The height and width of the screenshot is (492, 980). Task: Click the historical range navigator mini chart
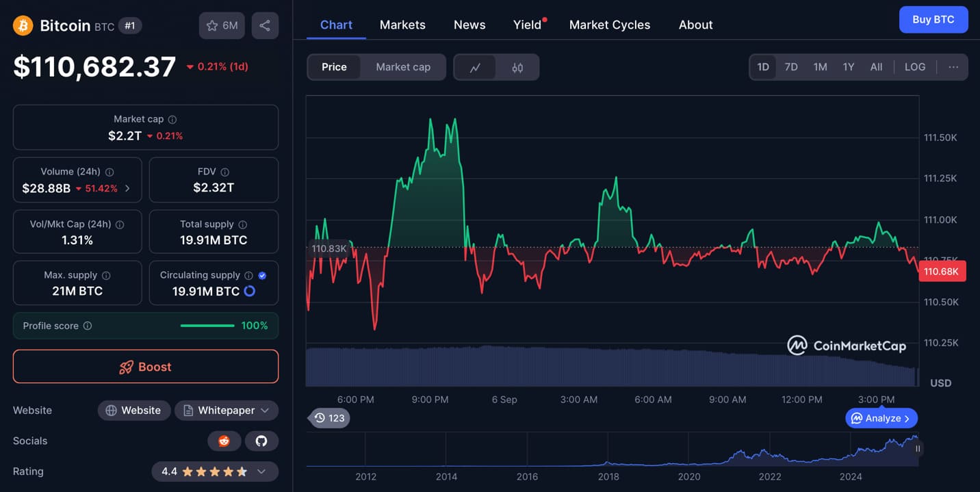pos(612,450)
